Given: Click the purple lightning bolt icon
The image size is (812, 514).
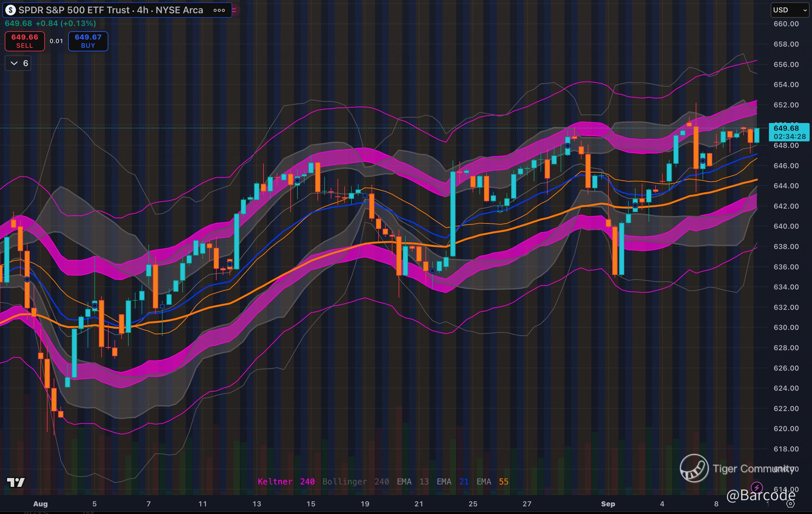Looking at the screenshot, I should tap(757, 487).
